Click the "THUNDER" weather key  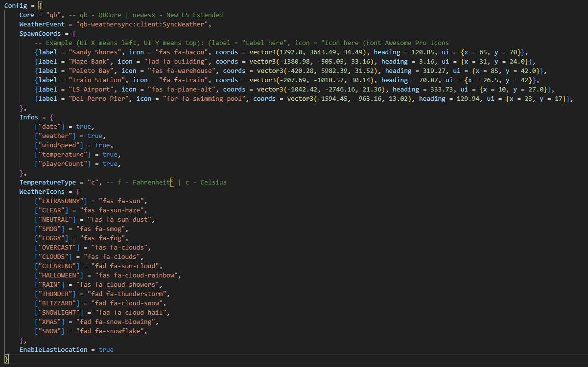click(55, 294)
